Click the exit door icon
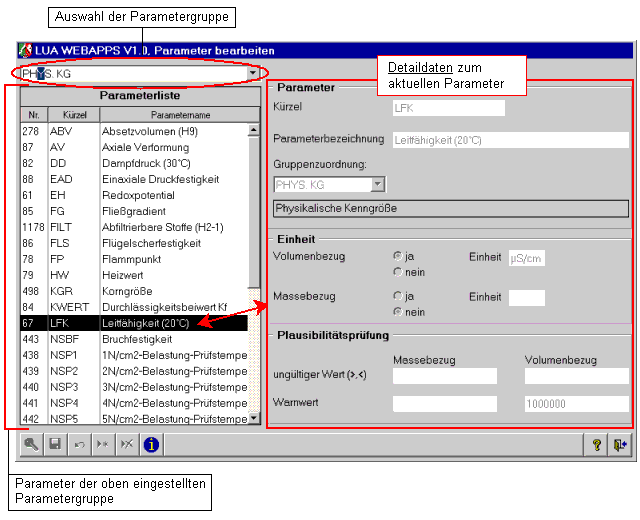Image resolution: width=640 pixels, height=520 pixels. click(620, 445)
